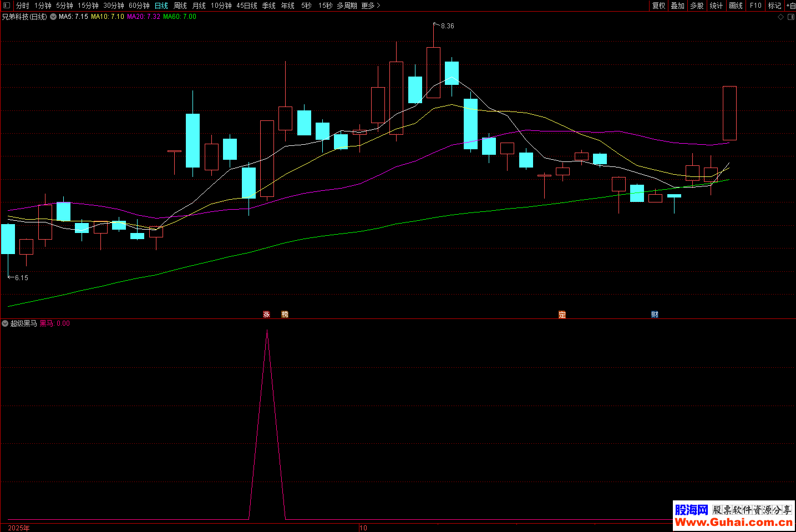Click the blue 财 event marker icon
The image size is (796, 532).
coord(655,315)
